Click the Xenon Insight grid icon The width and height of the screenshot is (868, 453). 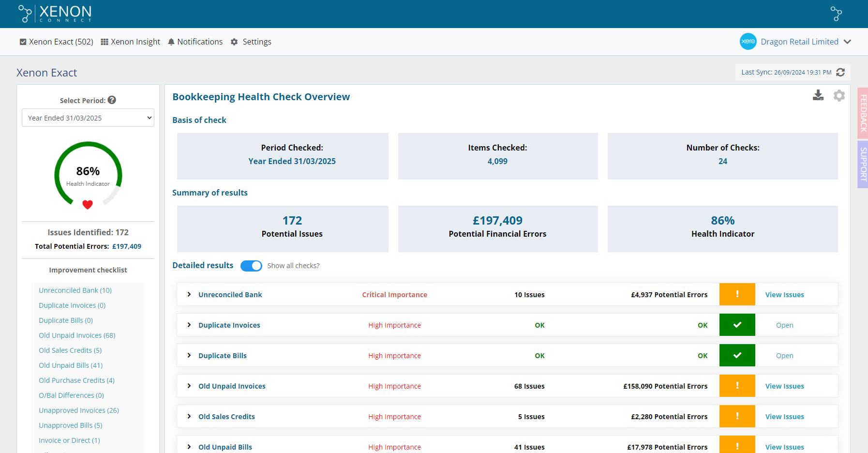105,42
